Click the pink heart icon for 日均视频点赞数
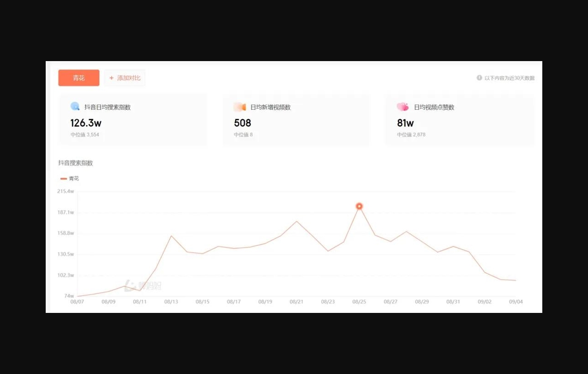 [x=402, y=107]
